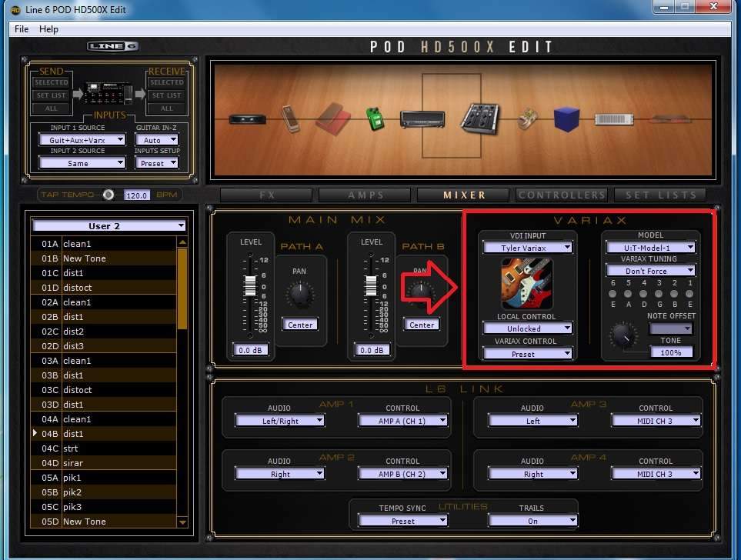
Task: Switch to the AMPS tab
Action: (x=365, y=195)
